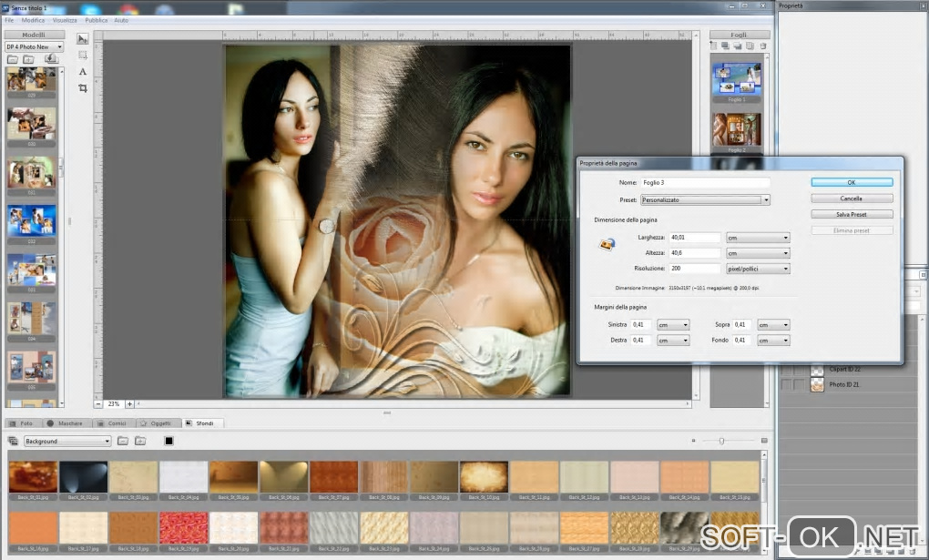Click add folder icon beside Background dropdown
Viewport: 929px width, 560px height.
[140, 441]
